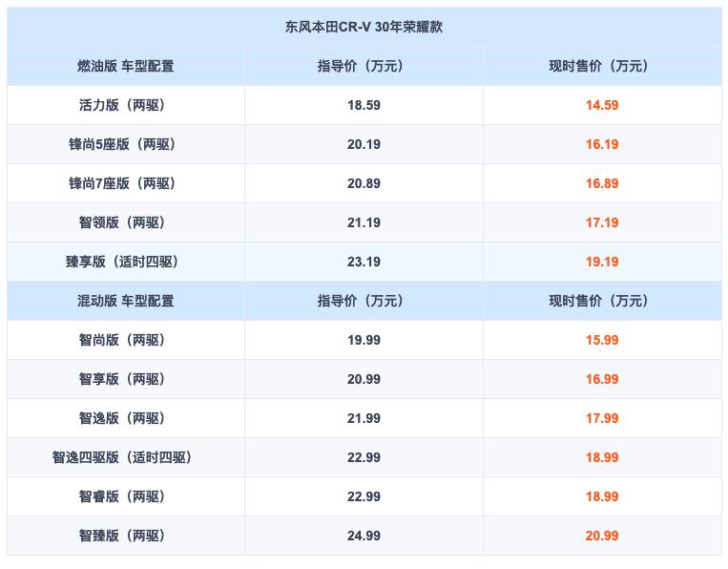The width and height of the screenshot is (728, 569).
Task: Click the guide price 23.19
Action: 364,262
